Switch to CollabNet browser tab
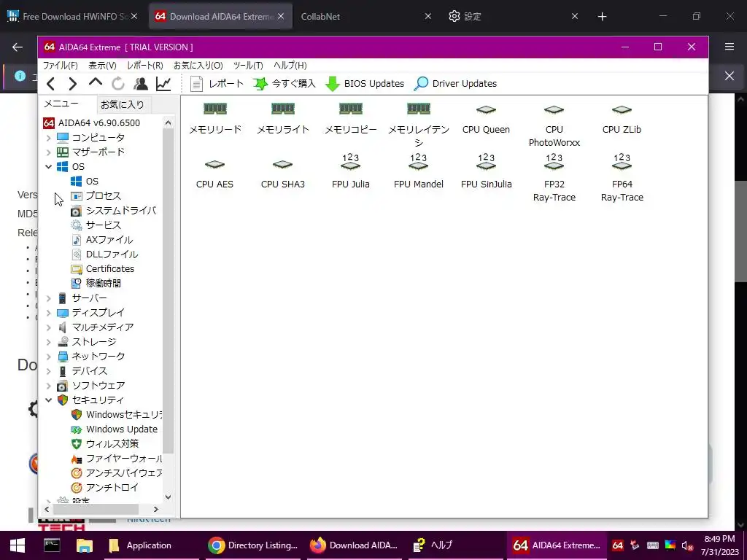This screenshot has height=560, width=747. 365,16
